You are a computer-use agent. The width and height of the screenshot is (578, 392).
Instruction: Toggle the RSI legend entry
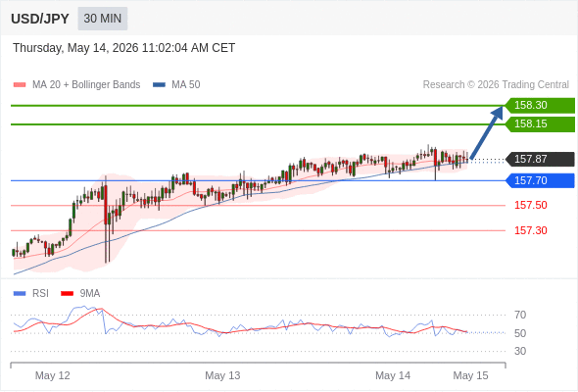(x=31, y=294)
